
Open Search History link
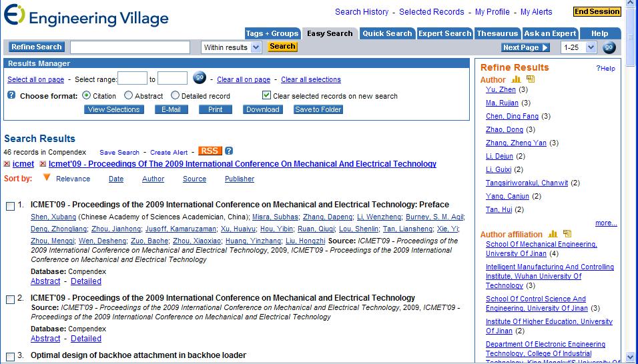(x=362, y=12)
